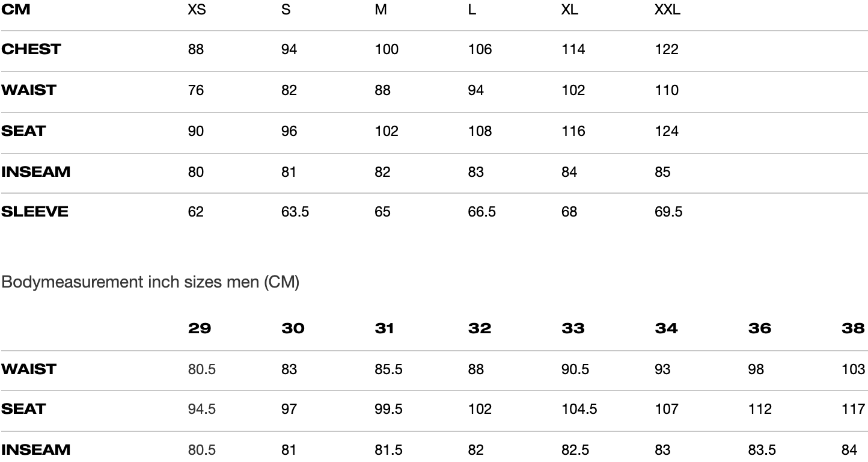Click waist value 80.5 for size 29
This screenshot has width=868, height=462.
201,369
